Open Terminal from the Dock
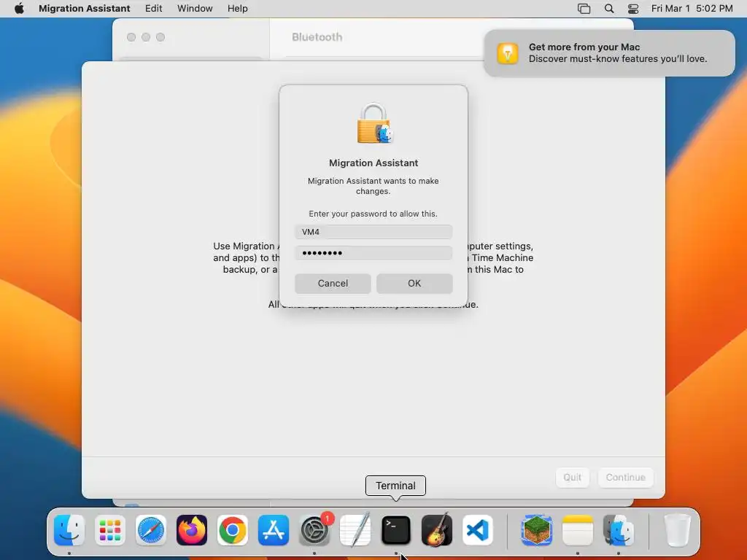Screen dimensions: 747x560 click(396, 530)
